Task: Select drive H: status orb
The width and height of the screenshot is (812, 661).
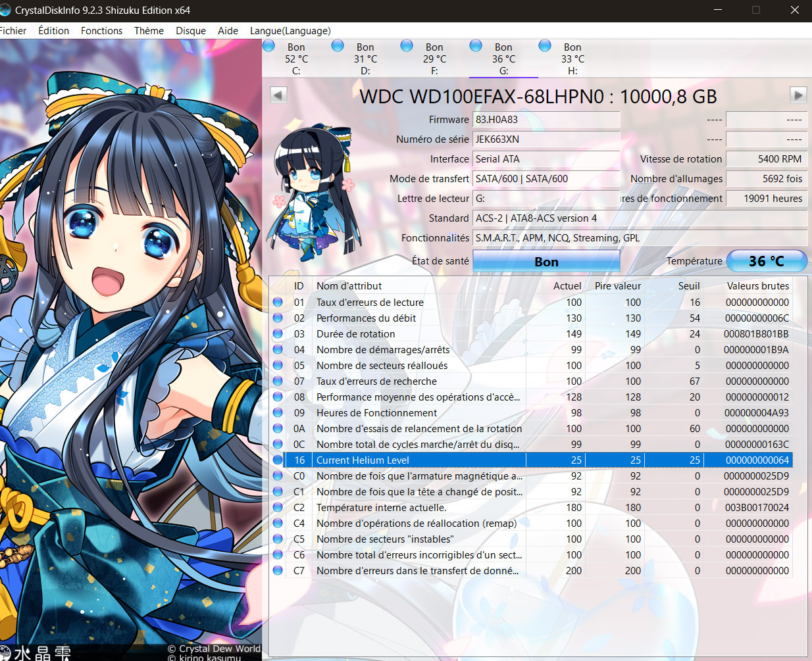Action: (x=545, y=45)
